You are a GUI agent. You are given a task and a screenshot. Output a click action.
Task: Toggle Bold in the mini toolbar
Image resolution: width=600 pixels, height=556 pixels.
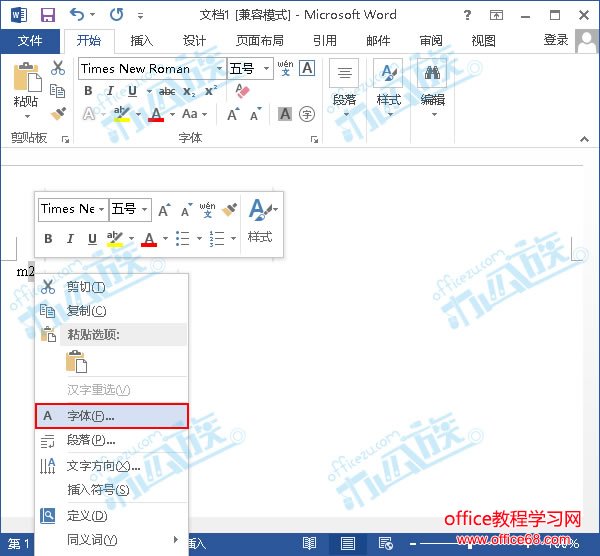coord(48,238)
